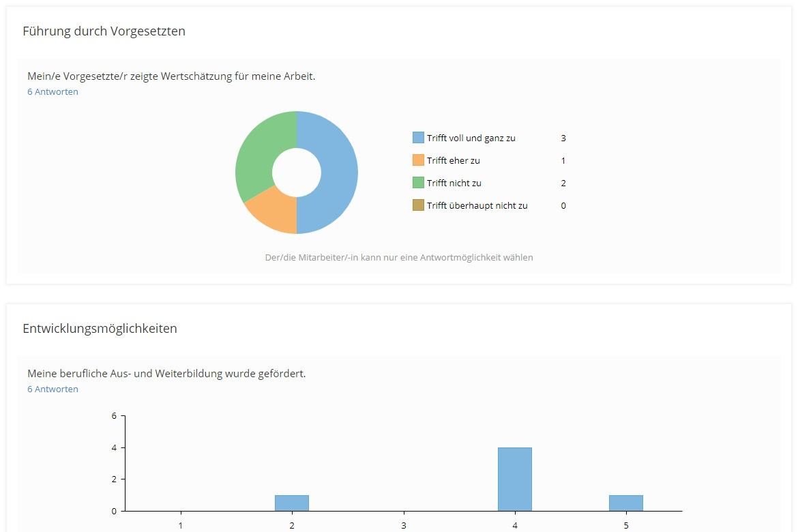The height and width of the screenshot is (532, 798).
Task: Click the white center of the donut chart
Action: coord(297,173)
